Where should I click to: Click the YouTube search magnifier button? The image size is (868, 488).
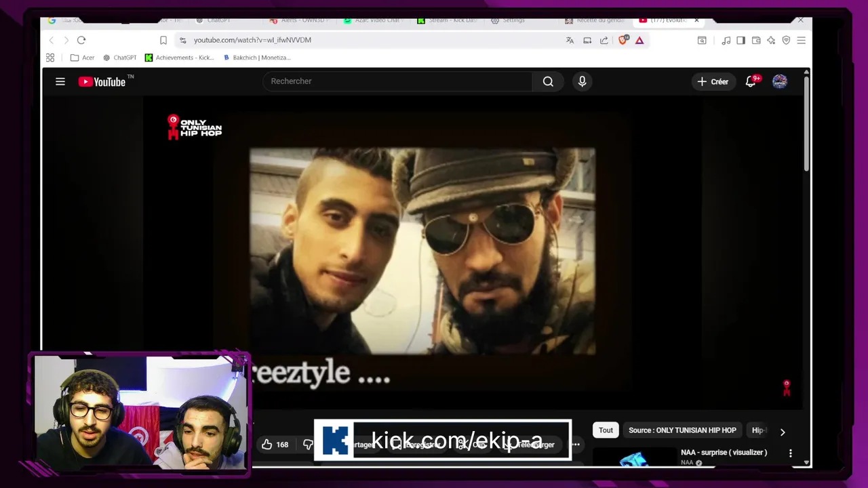tap(548, 81)
